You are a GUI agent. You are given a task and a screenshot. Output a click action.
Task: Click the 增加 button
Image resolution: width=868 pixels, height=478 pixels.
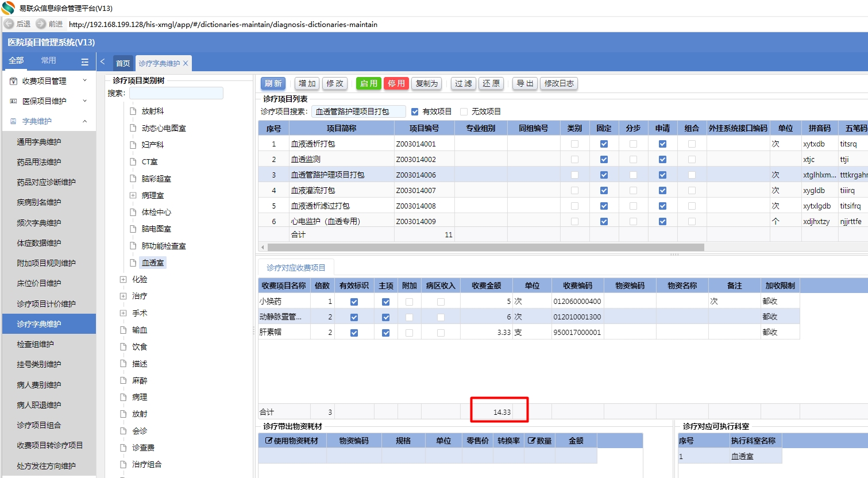coord(307,83)
